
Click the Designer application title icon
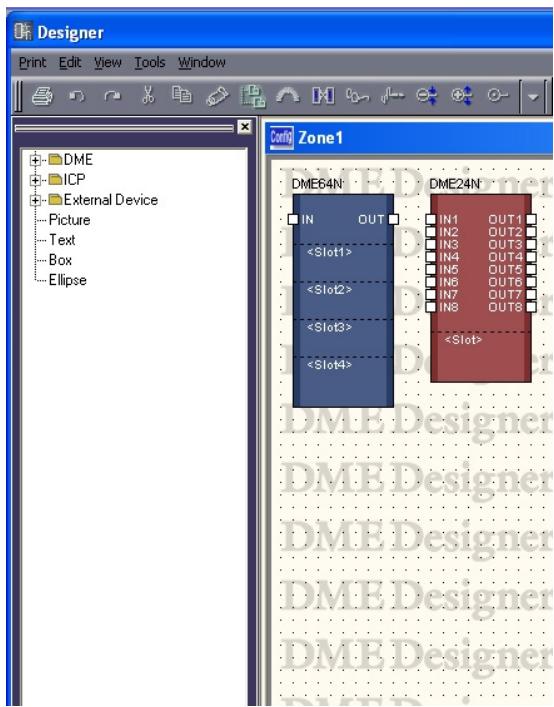[x=23, y=32]
